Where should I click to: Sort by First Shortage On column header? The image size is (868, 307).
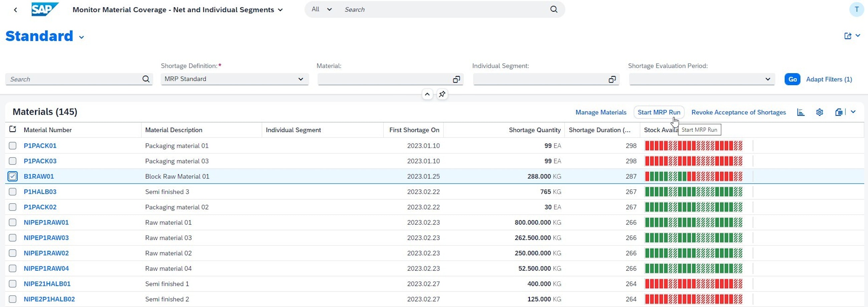[414, 130]
